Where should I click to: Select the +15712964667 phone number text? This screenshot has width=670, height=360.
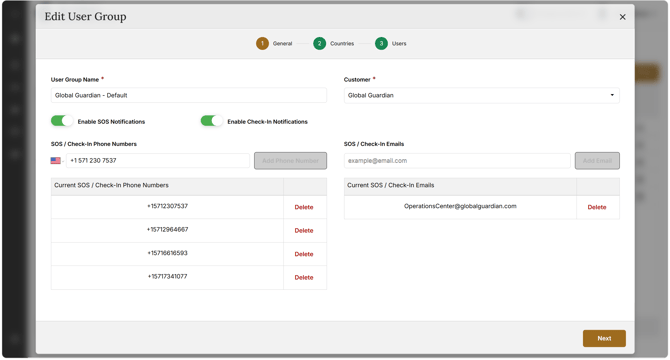click(168, 229)
